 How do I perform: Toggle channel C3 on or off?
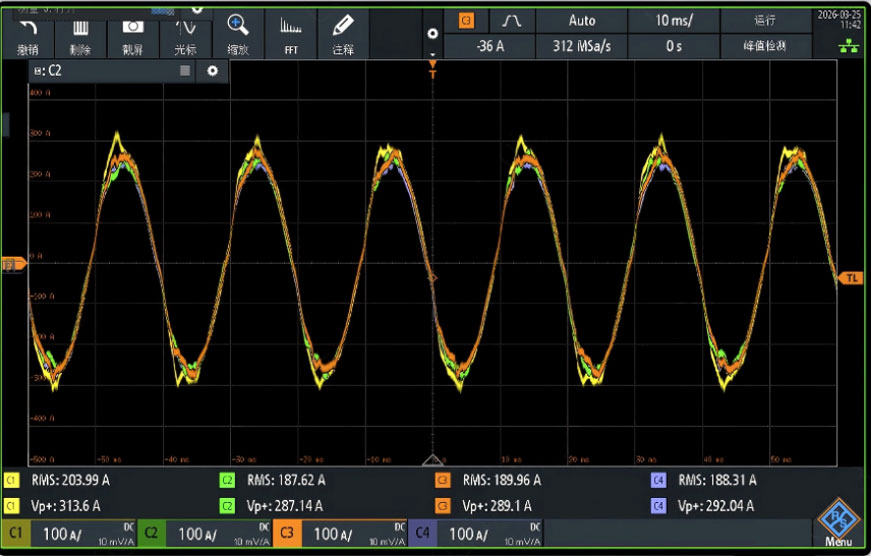pyautogui.click(x=287, y=533)
